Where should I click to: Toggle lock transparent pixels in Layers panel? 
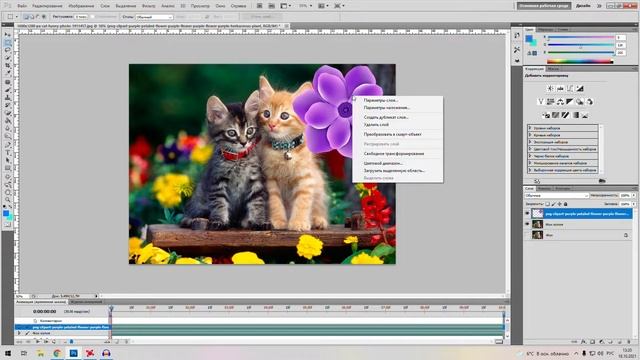(547, 204)
